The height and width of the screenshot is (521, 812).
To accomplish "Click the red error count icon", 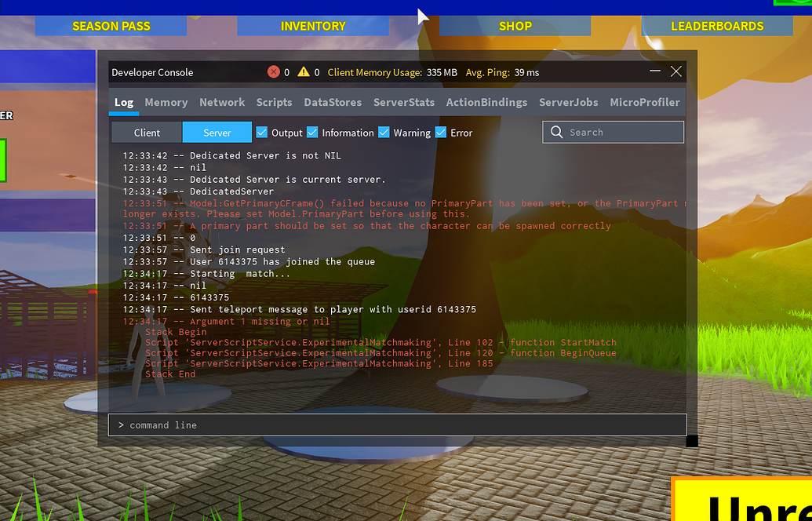I will (273, 72).
